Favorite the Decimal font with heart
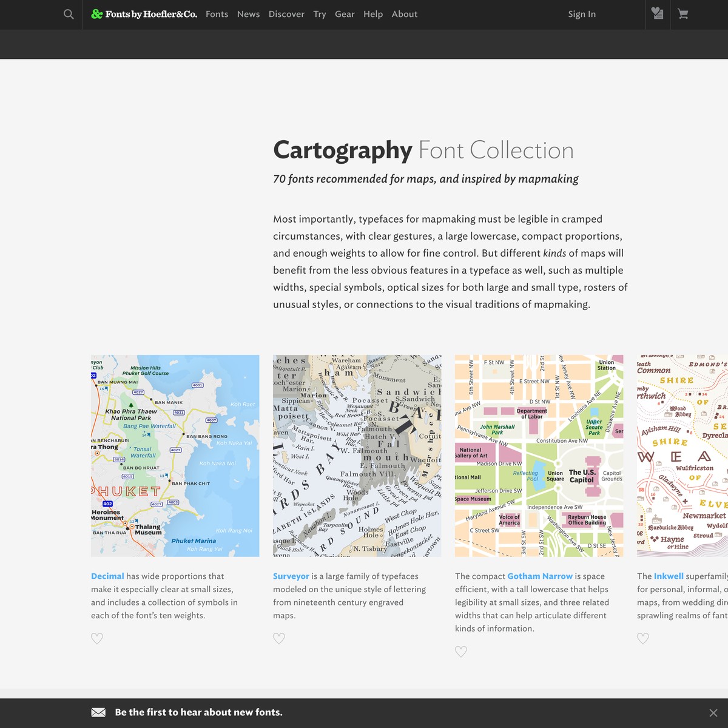 pyautogui.click(x=97, y=638)
